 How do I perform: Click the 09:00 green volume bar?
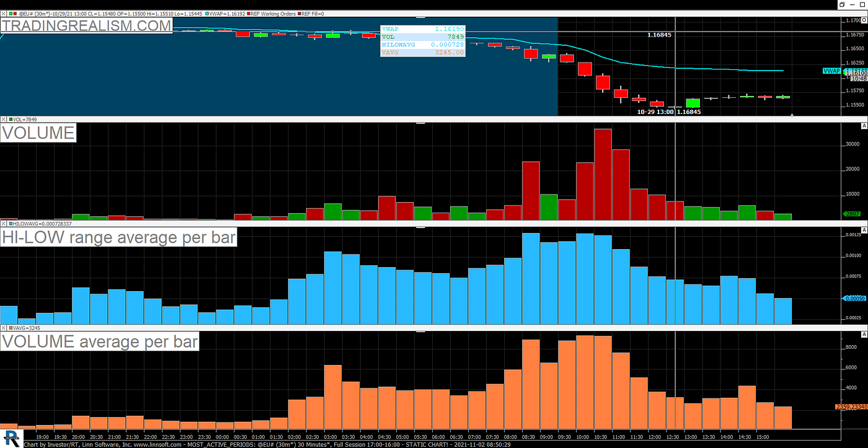click(x=549, y=207)
